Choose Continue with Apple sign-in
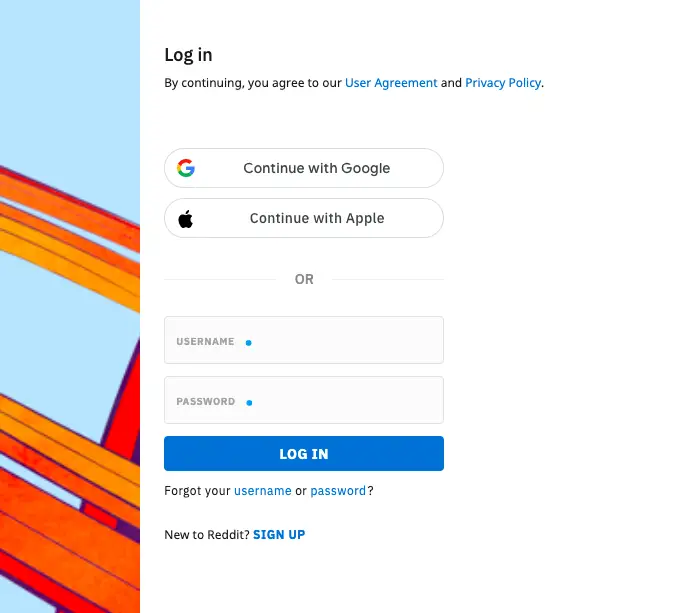 [316, 218]
